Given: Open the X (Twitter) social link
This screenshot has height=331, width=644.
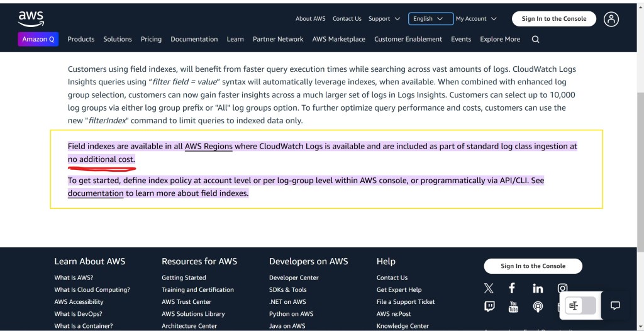Looking at the screenshot, I should [489, 288].
